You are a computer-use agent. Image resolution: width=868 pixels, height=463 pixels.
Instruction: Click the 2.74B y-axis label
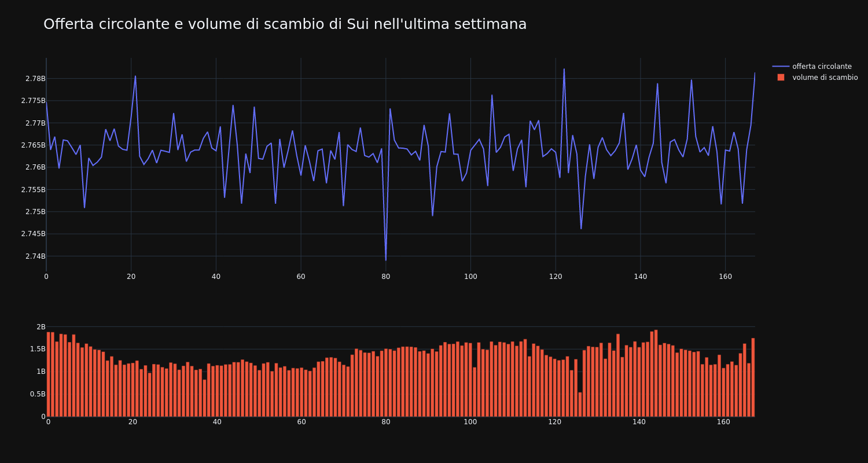pyautogui.click(x=35, y=256)
